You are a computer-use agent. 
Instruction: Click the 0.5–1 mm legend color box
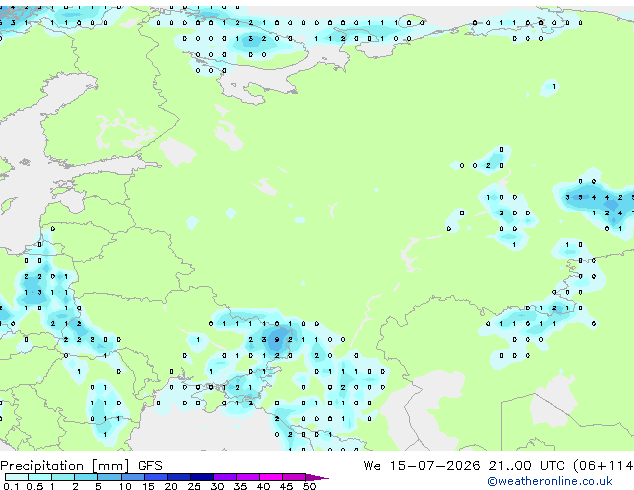40,477
